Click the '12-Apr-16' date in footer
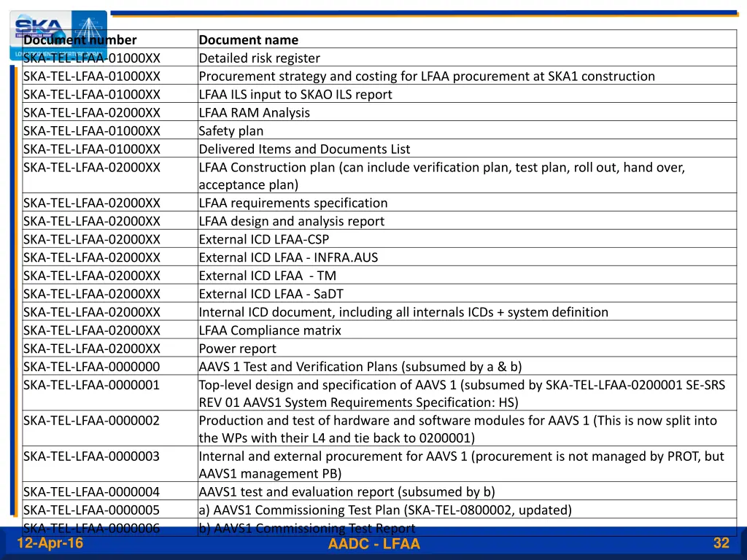 pos(50,543)
